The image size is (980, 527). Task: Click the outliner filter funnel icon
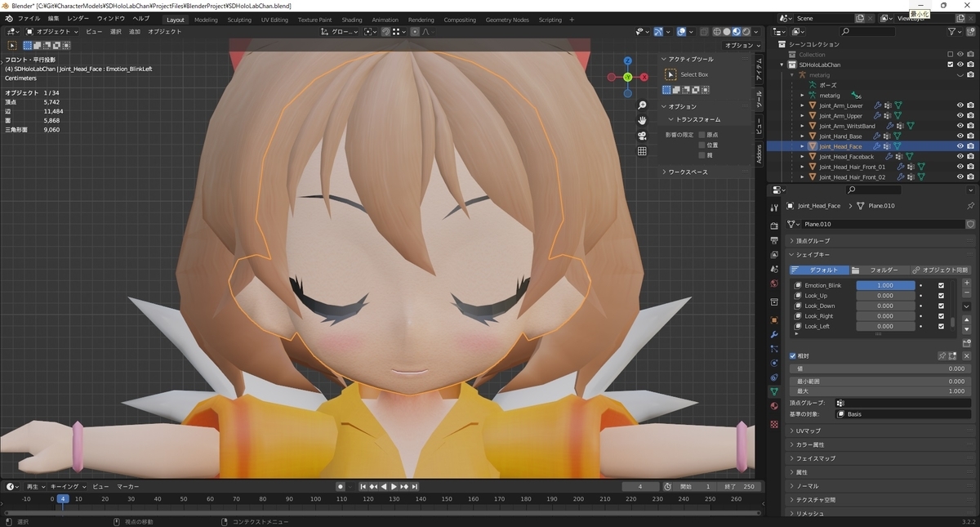click(952, 32)
